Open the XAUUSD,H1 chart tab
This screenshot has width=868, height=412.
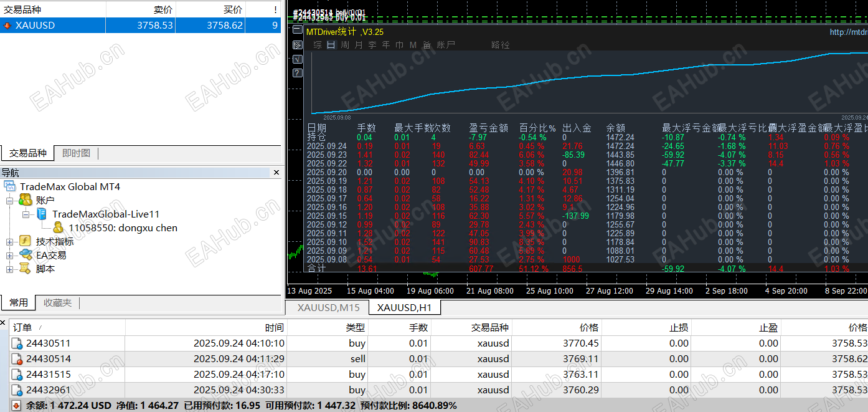pyautogui.click(x=405, y=307)
